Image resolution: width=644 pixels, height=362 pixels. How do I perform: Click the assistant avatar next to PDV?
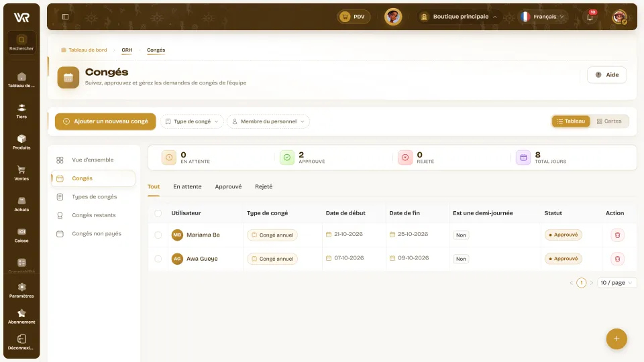(x=393, y=17)
